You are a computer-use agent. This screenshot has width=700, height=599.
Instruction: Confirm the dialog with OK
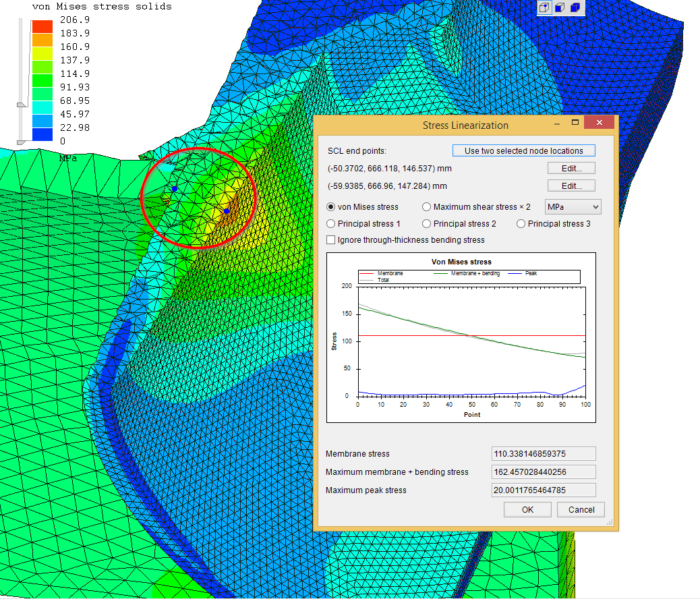coord(527,510)
